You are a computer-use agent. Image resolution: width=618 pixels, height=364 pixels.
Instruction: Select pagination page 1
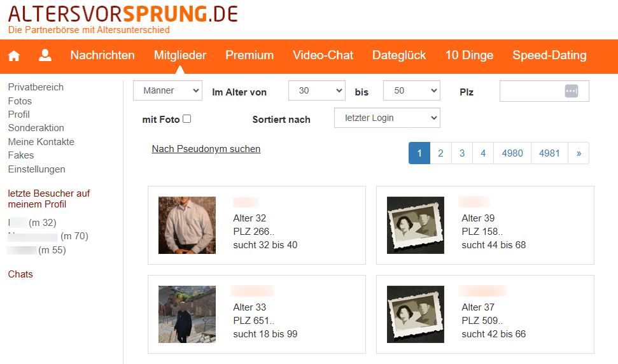[x=419, y=153]
